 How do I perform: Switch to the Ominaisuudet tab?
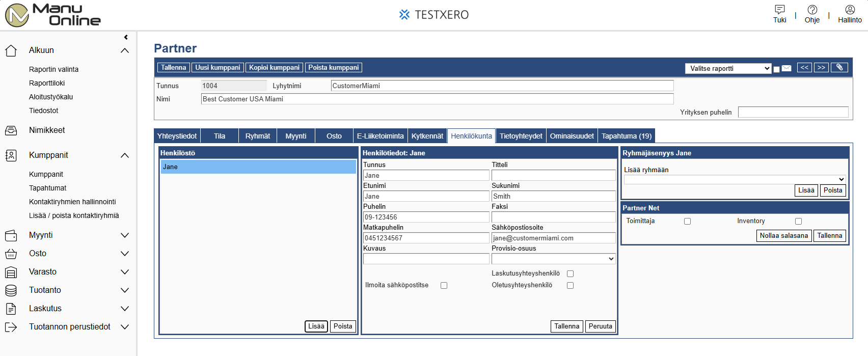572,136
